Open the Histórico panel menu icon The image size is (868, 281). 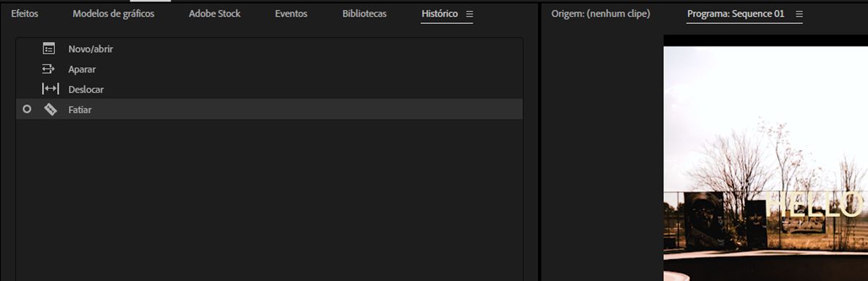[469, 14]
